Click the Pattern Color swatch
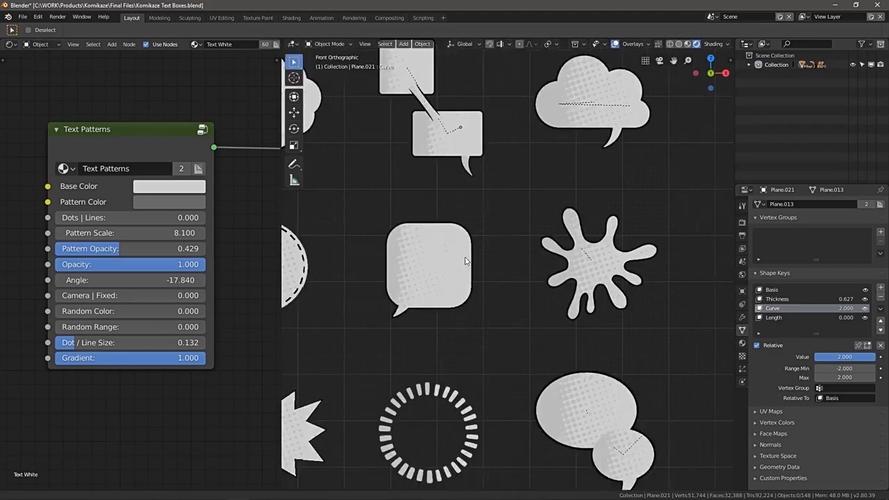889x500 pixels. point(169,202)
